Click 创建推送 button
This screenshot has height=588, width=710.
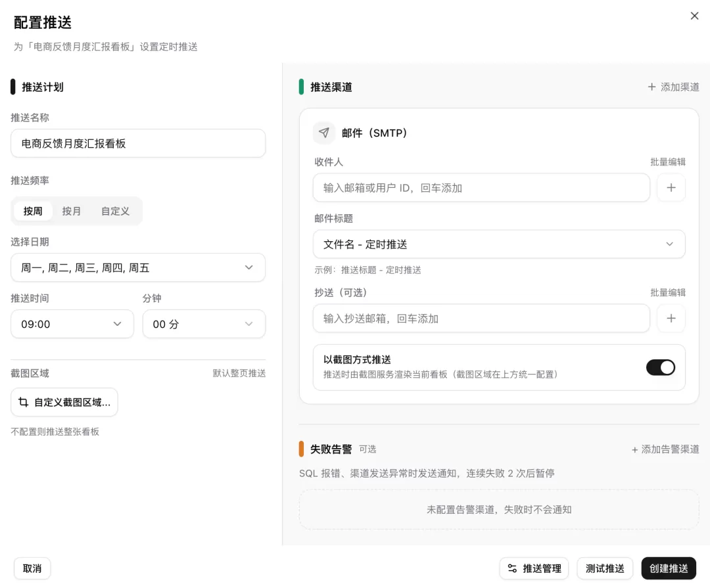pos(669,568)
